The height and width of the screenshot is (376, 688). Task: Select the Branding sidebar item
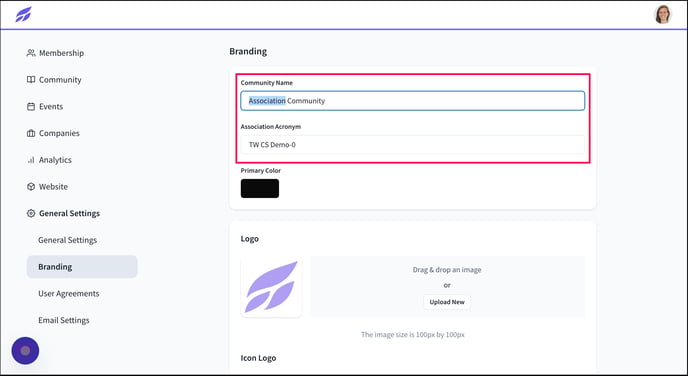click(x=82, y=267)
